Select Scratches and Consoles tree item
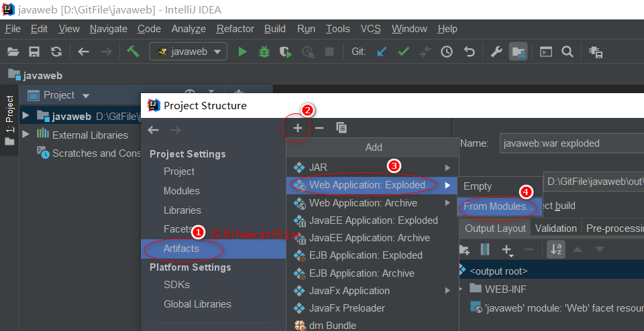The image size is (644, 331). click(x=89, y=153)
